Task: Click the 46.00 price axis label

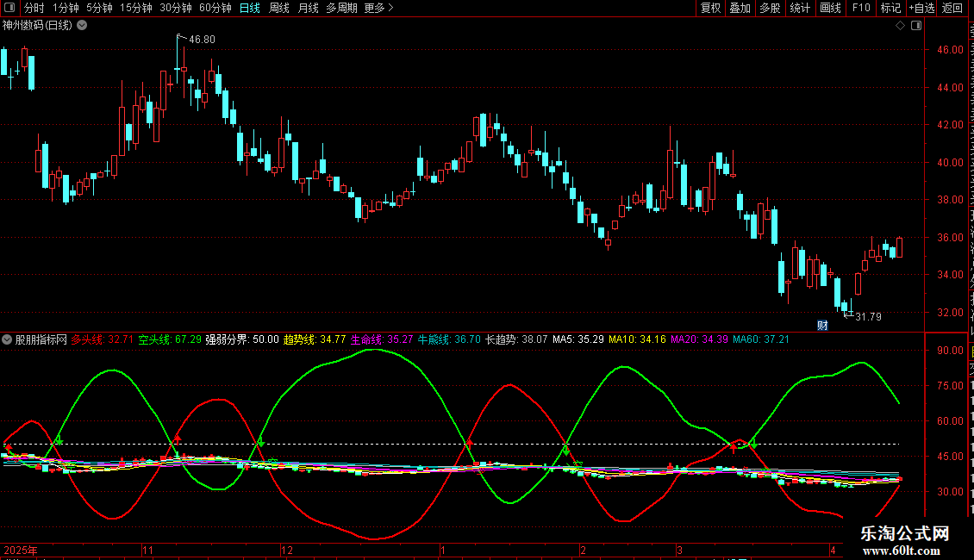Action: pyautogui.click(x=951, y=50)
